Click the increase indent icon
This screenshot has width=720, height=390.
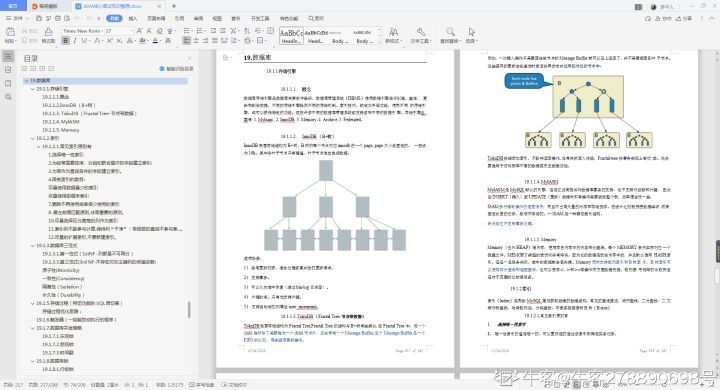(x=223, y=31)
